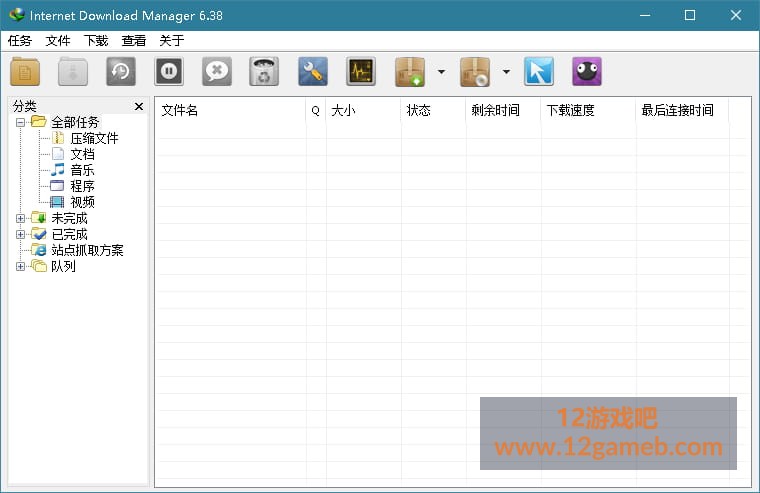Click the speed monitor graph icon
Image resolution: width=760 pixels, height=493 pixels.
(x=361, y=72)
